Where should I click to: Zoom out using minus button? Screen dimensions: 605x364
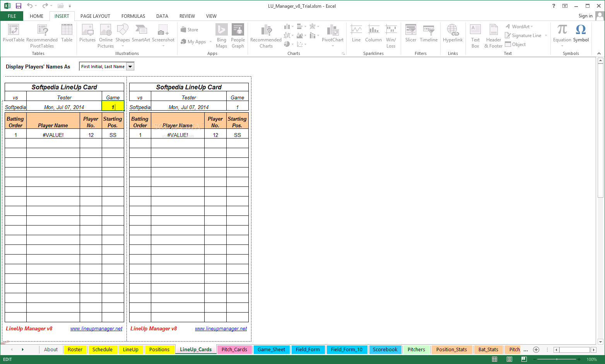[535, 359]
